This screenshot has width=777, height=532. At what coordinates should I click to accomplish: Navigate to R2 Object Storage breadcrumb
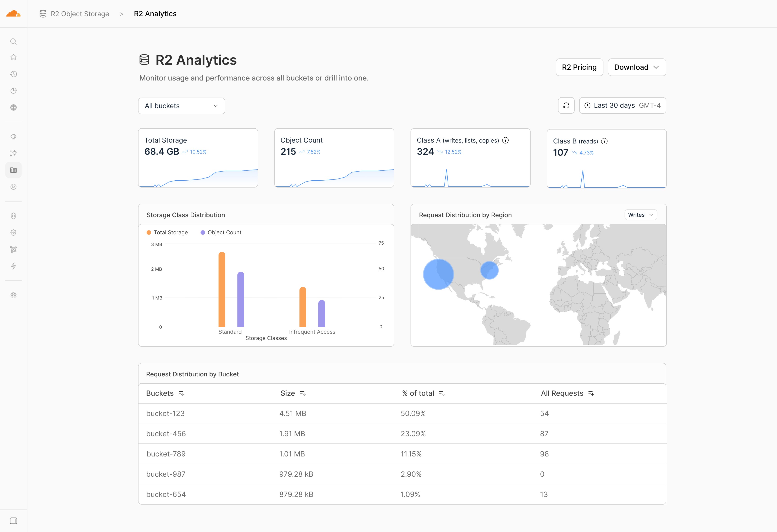click(80, 14)
